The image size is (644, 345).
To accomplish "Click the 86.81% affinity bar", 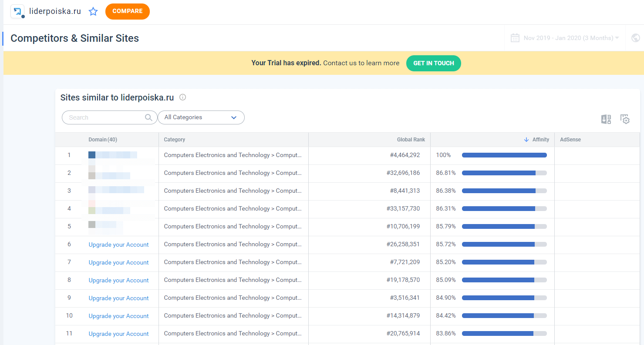I will (504, 173).
